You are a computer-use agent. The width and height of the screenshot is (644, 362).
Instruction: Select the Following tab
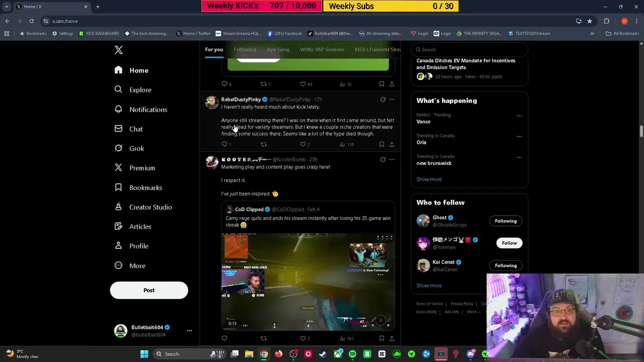tap(245, 49)
